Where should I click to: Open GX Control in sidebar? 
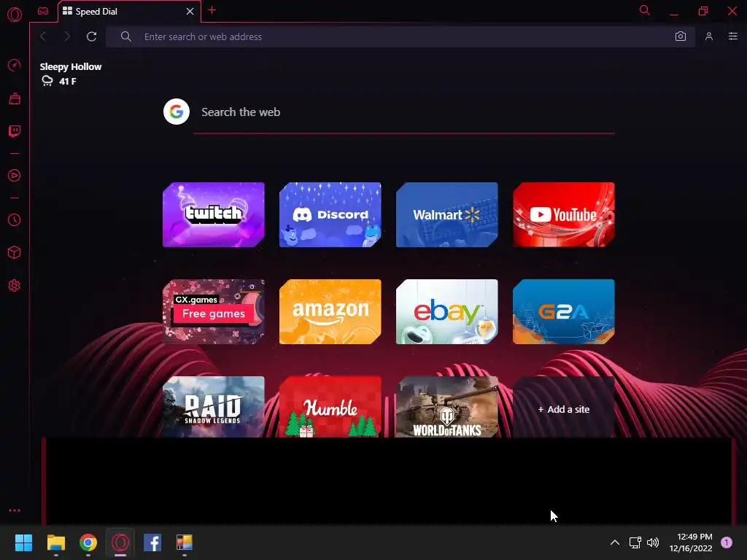15,65
